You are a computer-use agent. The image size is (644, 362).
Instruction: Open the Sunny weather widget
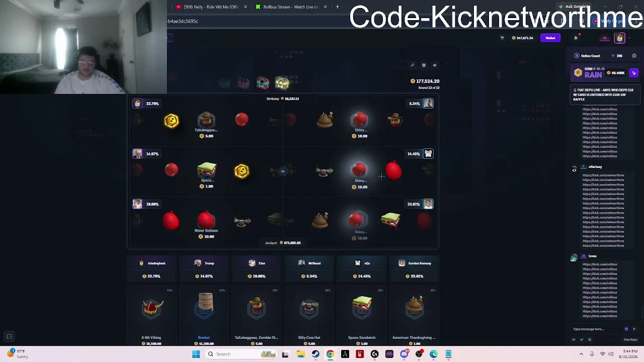pyautogui.click(x=17, y=354)
